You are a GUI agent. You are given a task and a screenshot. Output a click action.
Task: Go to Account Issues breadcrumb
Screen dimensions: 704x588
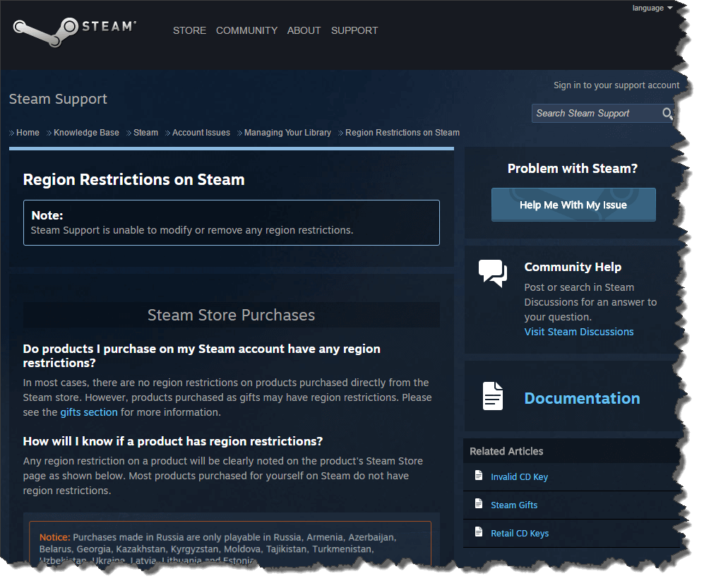201,133
